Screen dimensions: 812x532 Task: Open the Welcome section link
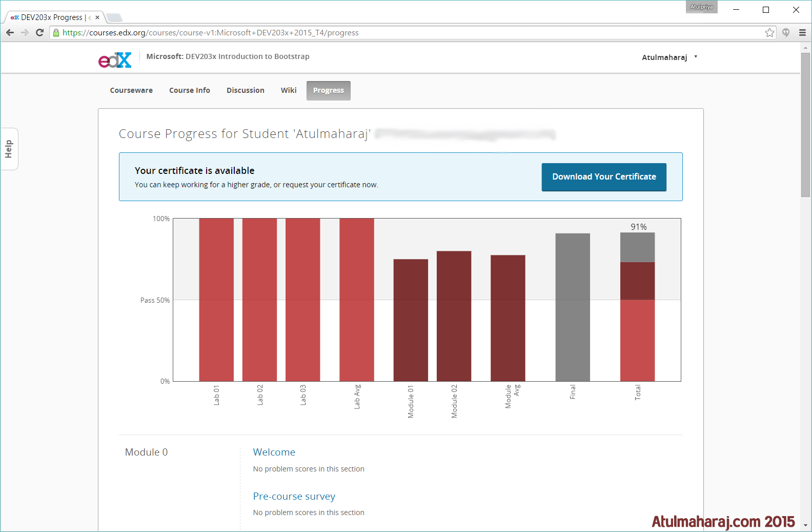(x=274, y=452)
